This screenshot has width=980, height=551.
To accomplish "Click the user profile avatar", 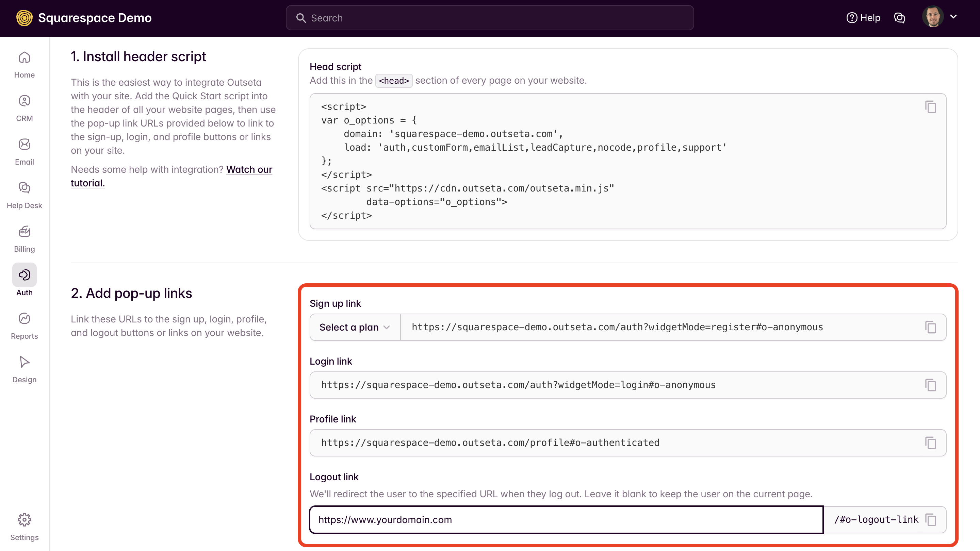I will click(x=933, y=17).
